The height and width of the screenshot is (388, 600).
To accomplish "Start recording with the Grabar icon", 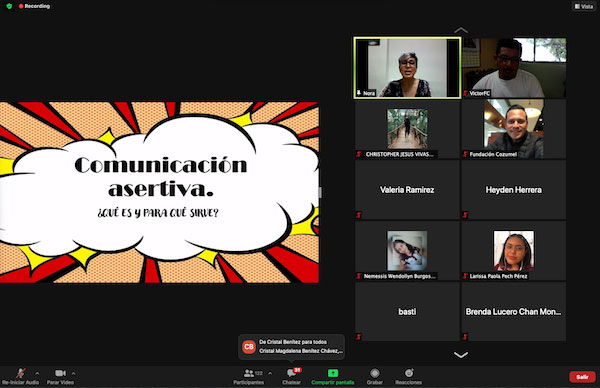I will (375, 373).
